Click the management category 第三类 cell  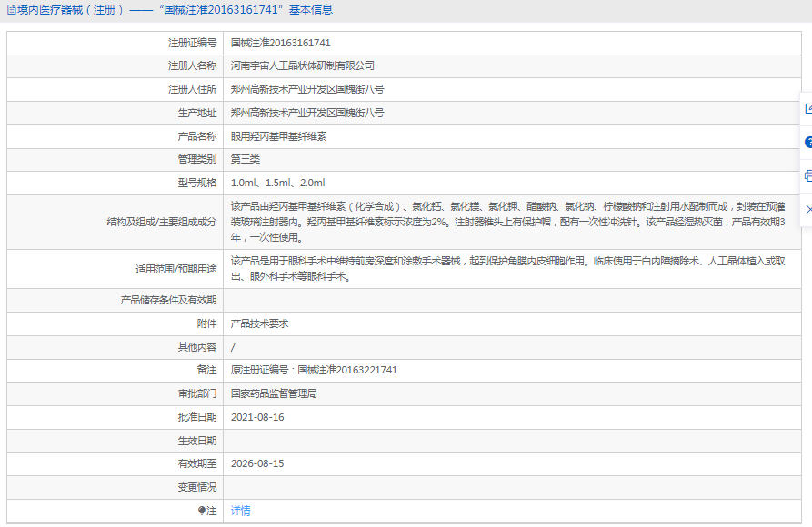coord(245,160)
